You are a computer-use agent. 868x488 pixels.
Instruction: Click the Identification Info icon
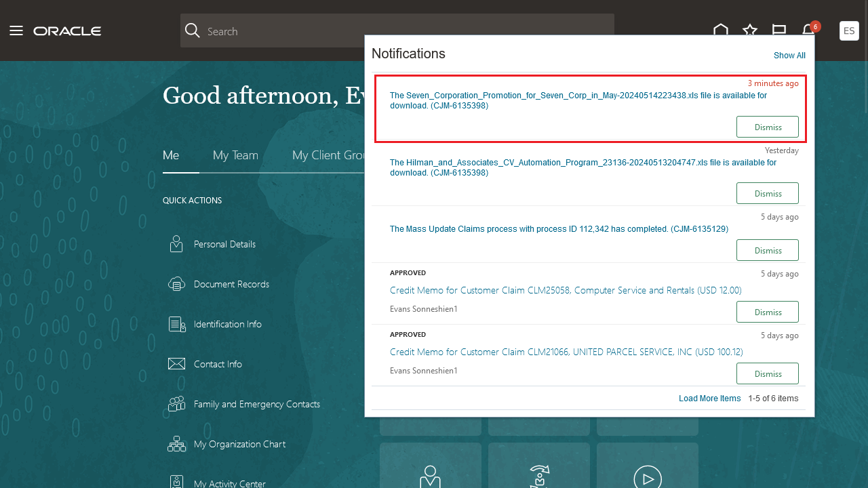click(177, 324)
